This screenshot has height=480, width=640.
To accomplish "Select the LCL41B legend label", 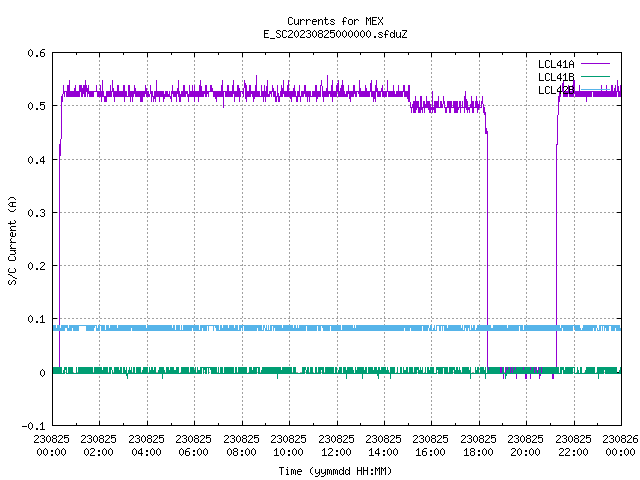I will click(556, 77).
